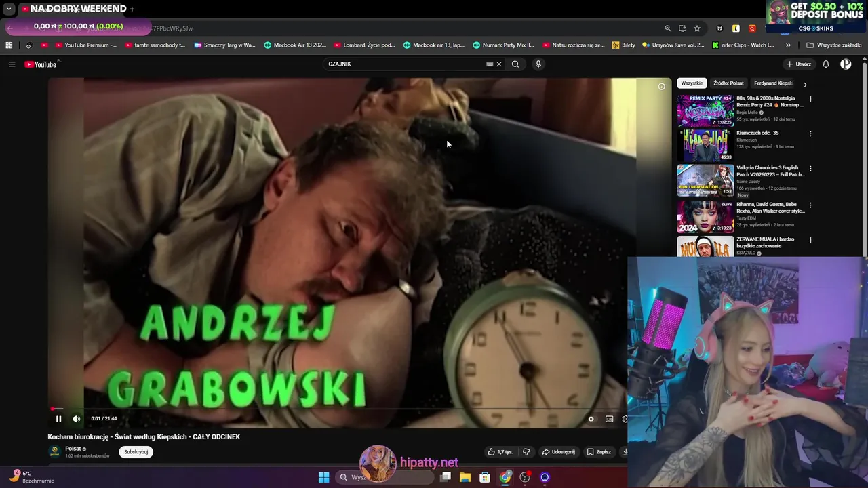Select the Ferdynand Kiepski filter chip
Viewport: 868px width, 488px height.
pyautogui.click(x=773, y=83)
